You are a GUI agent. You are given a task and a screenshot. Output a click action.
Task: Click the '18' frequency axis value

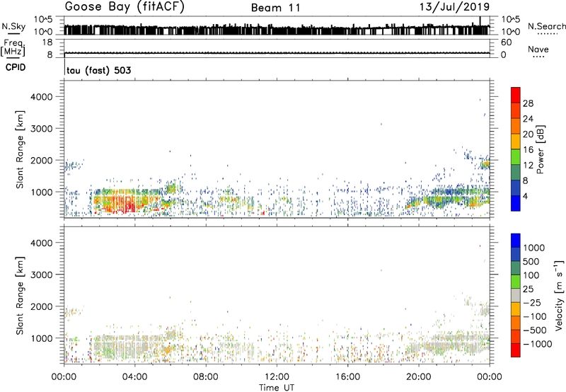[47, 42]
